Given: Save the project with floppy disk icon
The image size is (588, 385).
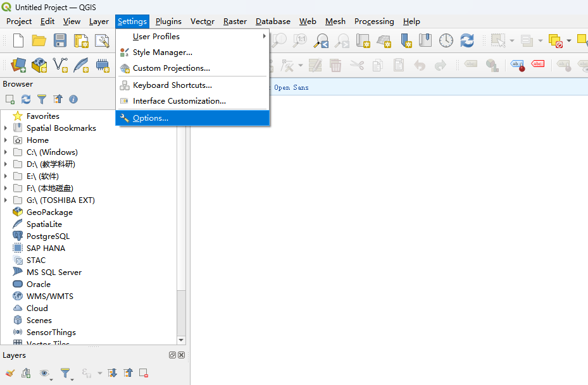Looking at the screenshot, I should pos(60,40).
